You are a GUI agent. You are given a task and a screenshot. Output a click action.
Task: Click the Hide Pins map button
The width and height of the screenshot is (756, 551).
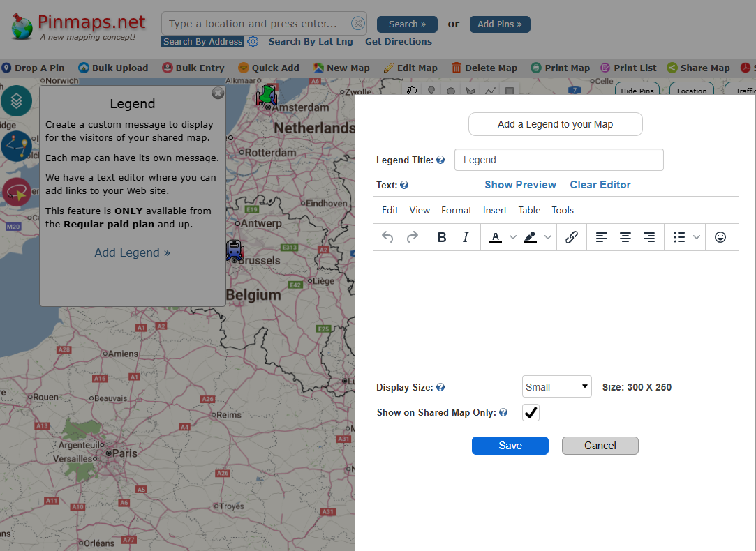pos(637,90)
